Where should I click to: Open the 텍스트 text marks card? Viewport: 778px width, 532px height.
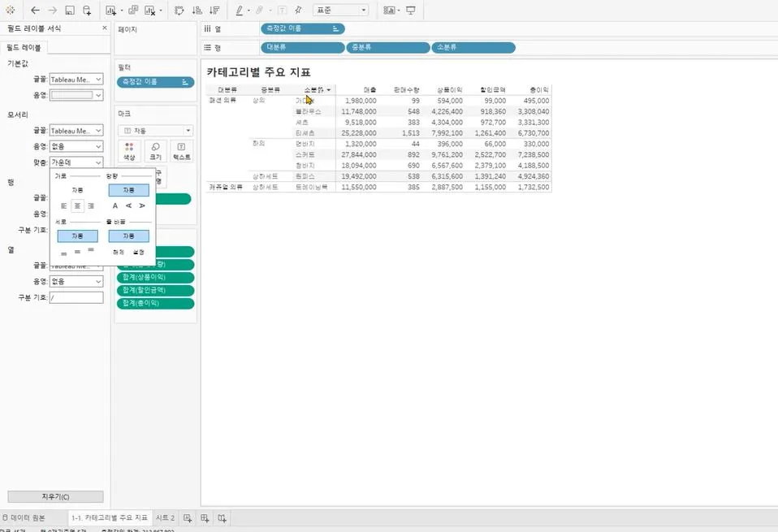[x=182, y=151]
